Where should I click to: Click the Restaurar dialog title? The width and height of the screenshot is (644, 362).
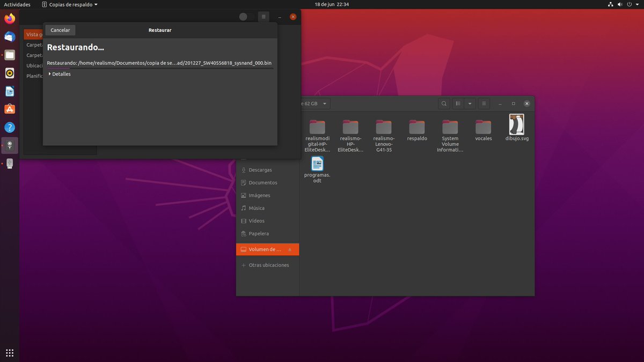pos(160,30)
